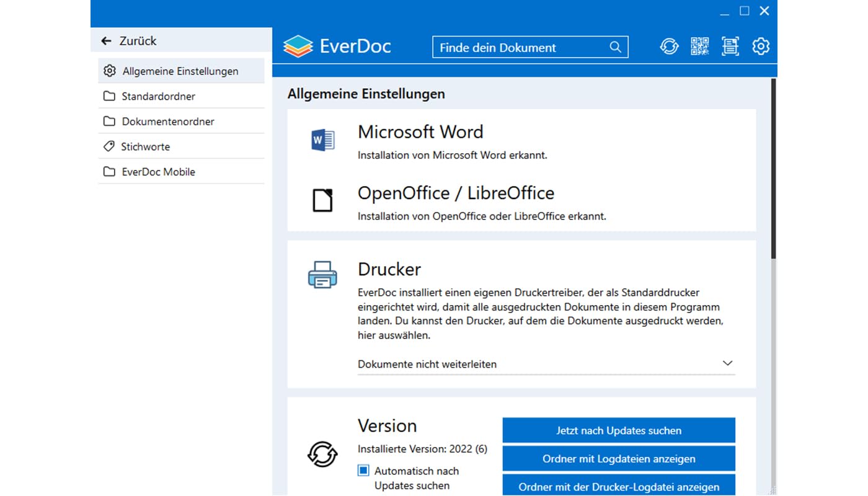Viewport: 868px width, 496px height.
Task: Open Stichworte settings page
Action: (x=181, y=146)
